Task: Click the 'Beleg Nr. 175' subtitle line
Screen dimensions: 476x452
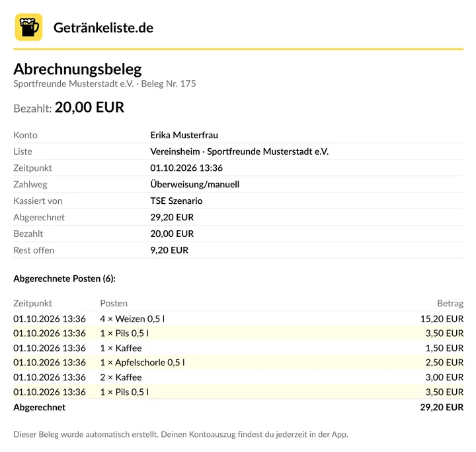Action: pyautogui.click(x=104, y=83)
